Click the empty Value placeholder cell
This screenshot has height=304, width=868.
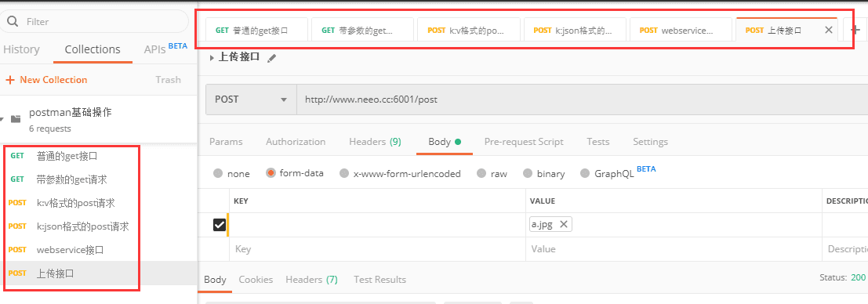tap(674, 248)
